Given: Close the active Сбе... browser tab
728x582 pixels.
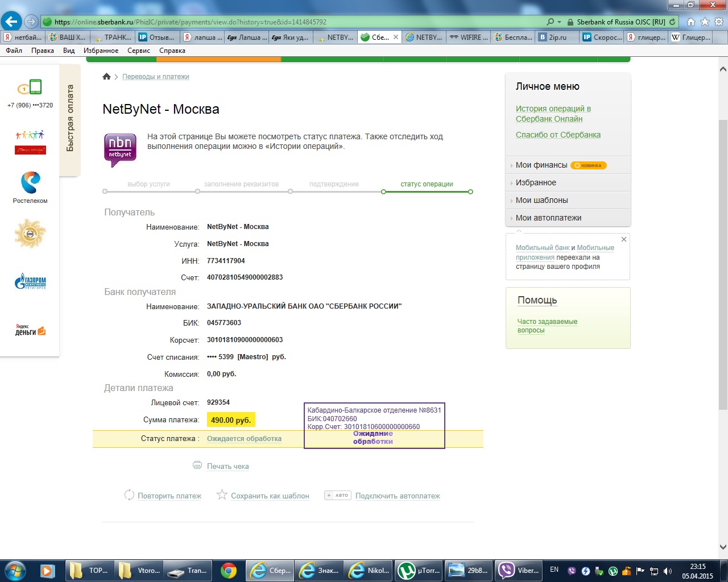Looking at the screenshot, I should point(396,38).
